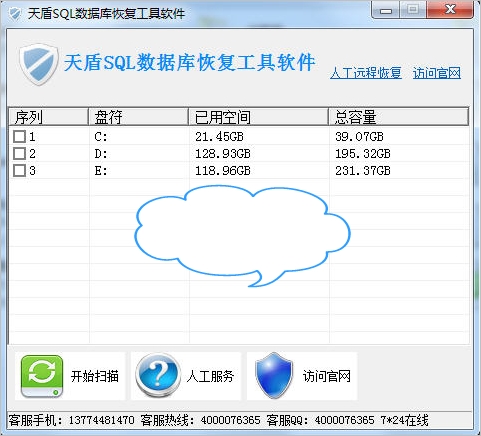Click the 人工服务 button label
Image resolution: width=481 pixels, height=436 pixels.
point(210,376)
